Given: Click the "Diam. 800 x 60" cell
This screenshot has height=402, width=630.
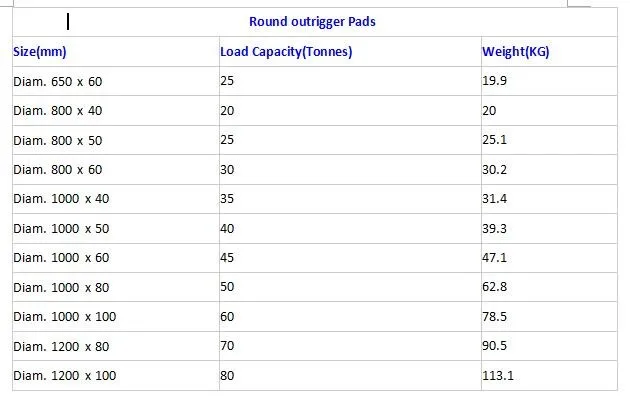Looking at the screenshot, I should click(x=57, y=170).
